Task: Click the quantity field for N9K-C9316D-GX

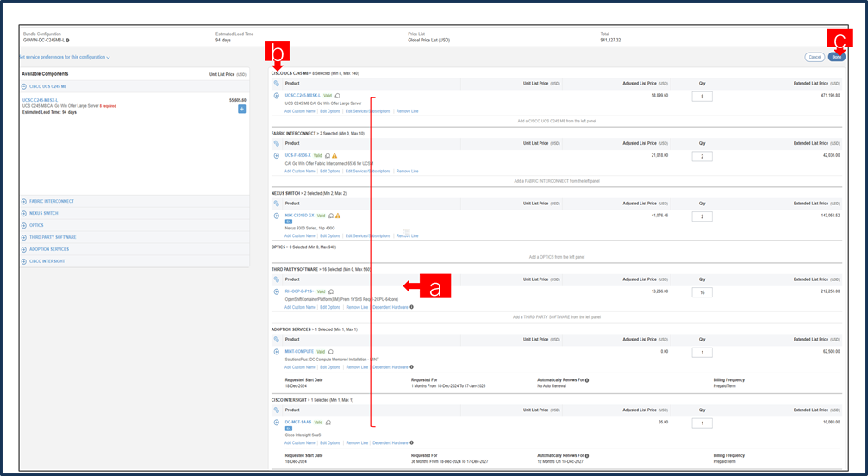Action: (702, 216)
